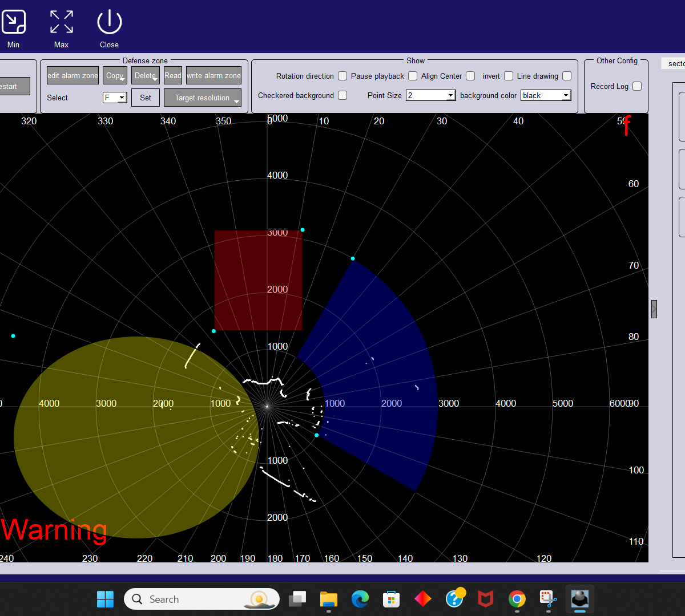Open Microsoft Store from the taskbar
Screen dimensions: 685x616
pyautogui.click(x=391, y=599)
